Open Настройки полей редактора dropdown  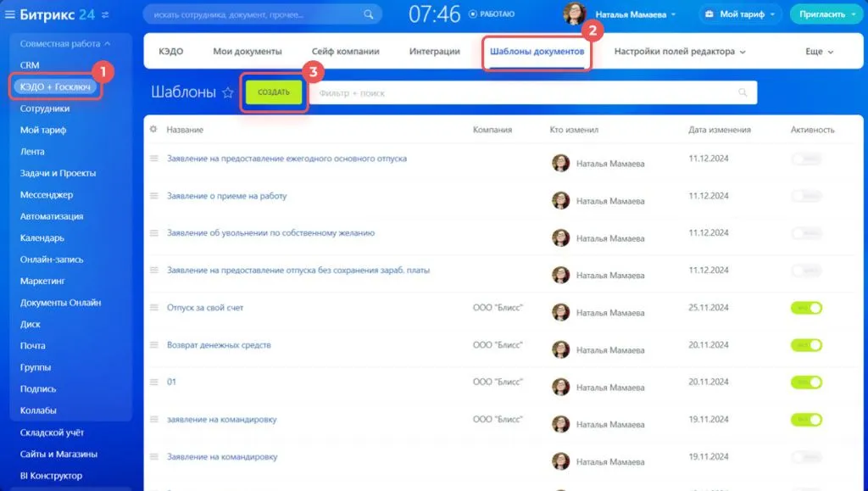point(679,52)
